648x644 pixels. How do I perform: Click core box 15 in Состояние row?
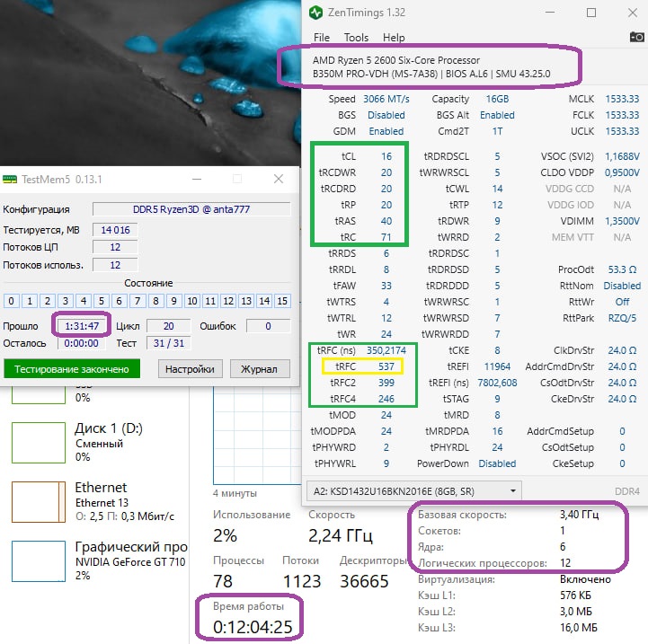click(x=282, y=301)
